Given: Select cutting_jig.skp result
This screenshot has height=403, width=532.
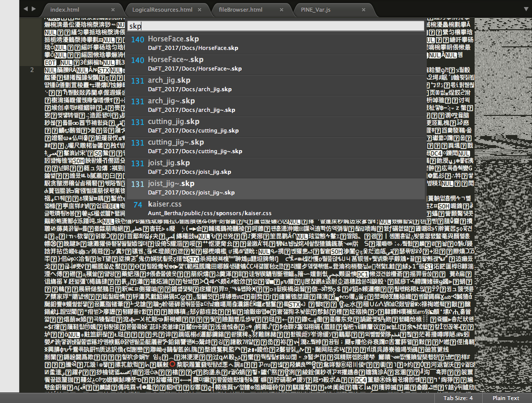Looking at the screenshot, I should click(276, 126).
